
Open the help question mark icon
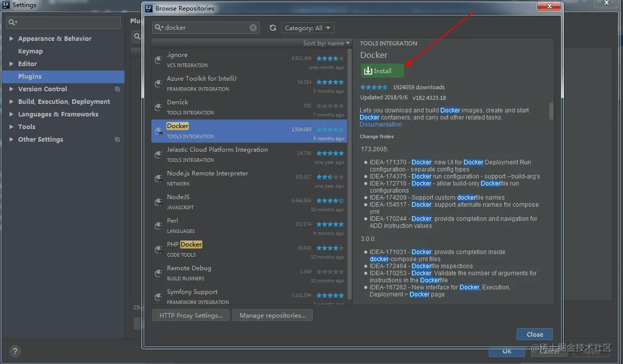pos(15,351)
